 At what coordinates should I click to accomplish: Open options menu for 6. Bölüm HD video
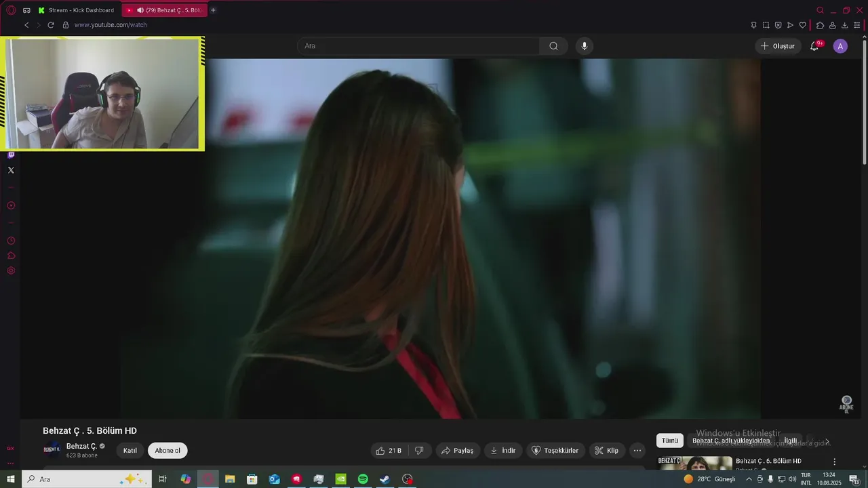[x=835, y=462]
